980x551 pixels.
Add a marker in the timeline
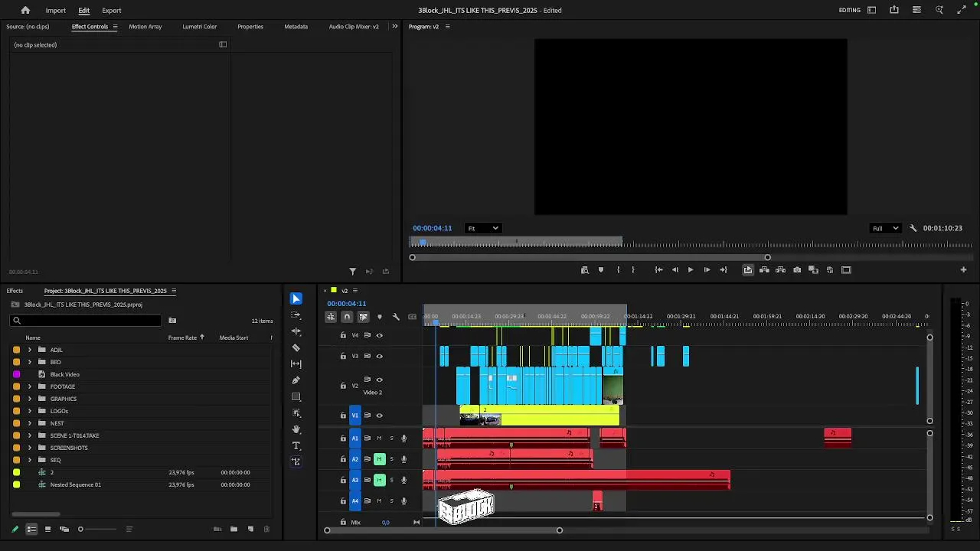click(x=379, y=317)
